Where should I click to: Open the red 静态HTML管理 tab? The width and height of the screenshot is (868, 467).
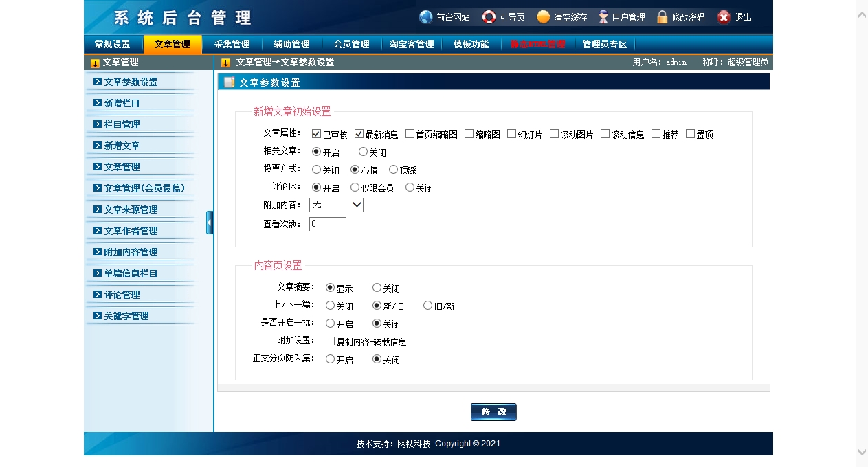point(537,44)
